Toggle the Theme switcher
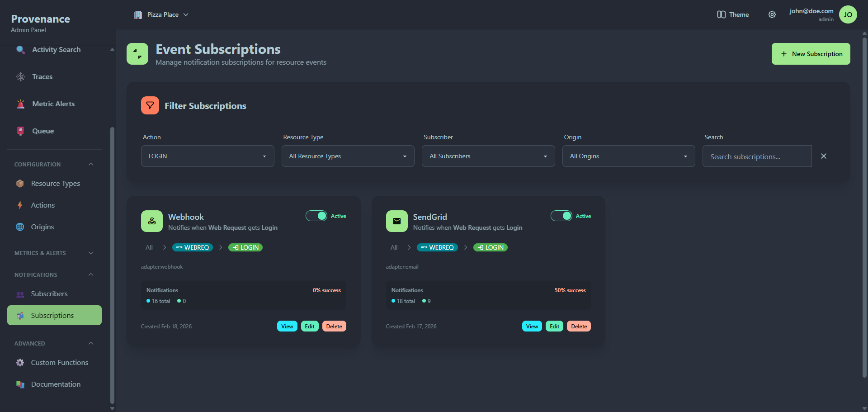The image size is (868, 412). (x=732, y=14)
